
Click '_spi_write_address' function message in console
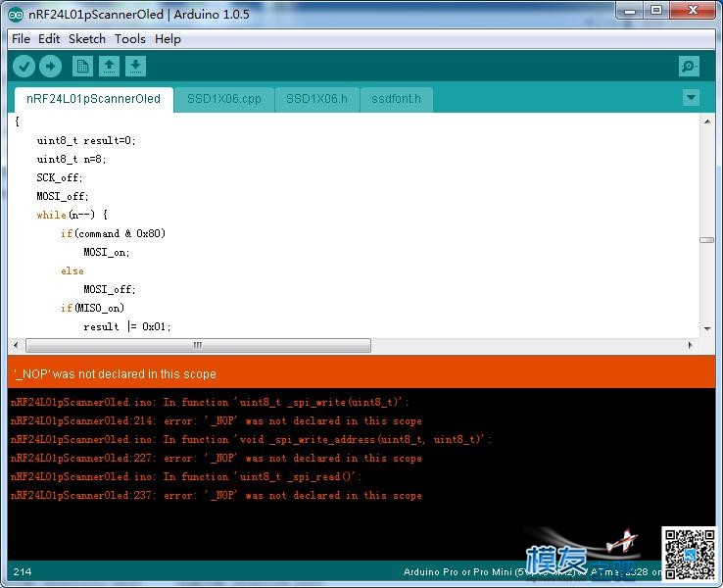[251, 439]
